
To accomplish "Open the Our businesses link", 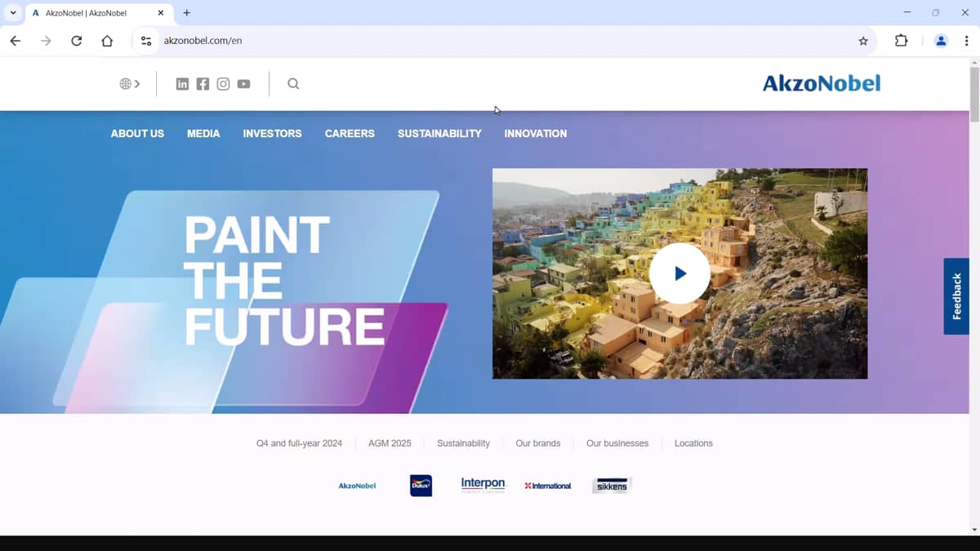I will (x=617, y=443).
